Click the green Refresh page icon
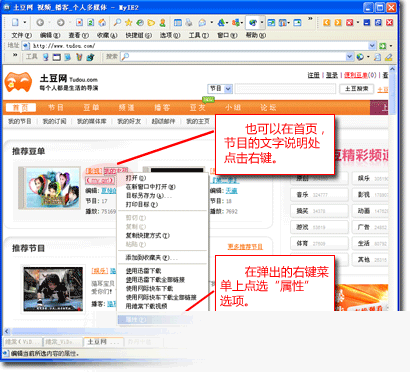 91,22
